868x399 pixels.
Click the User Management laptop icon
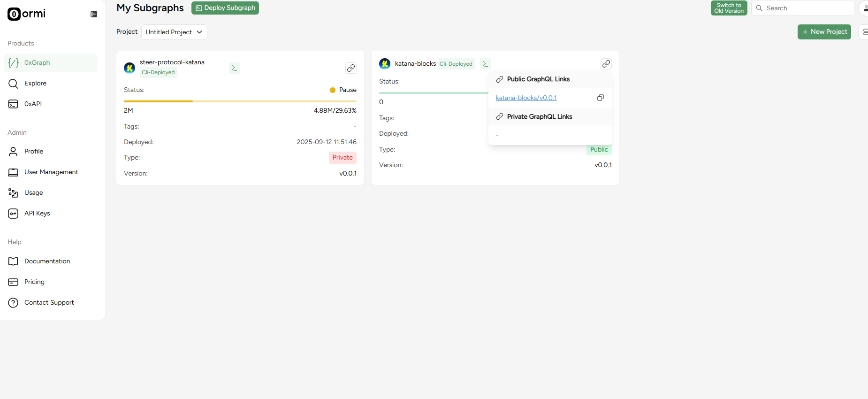coord(13,172)
